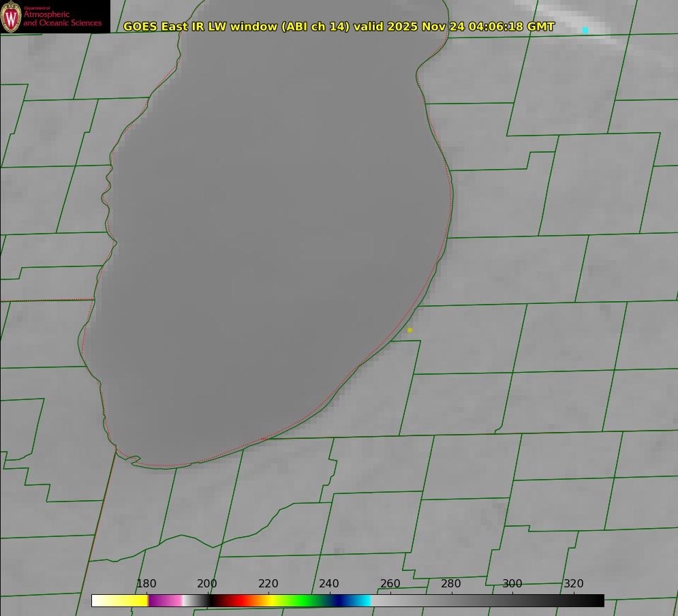678x616 pixels.
Task: Click the 280 label on the color scale
Action: tap(451, 584)
